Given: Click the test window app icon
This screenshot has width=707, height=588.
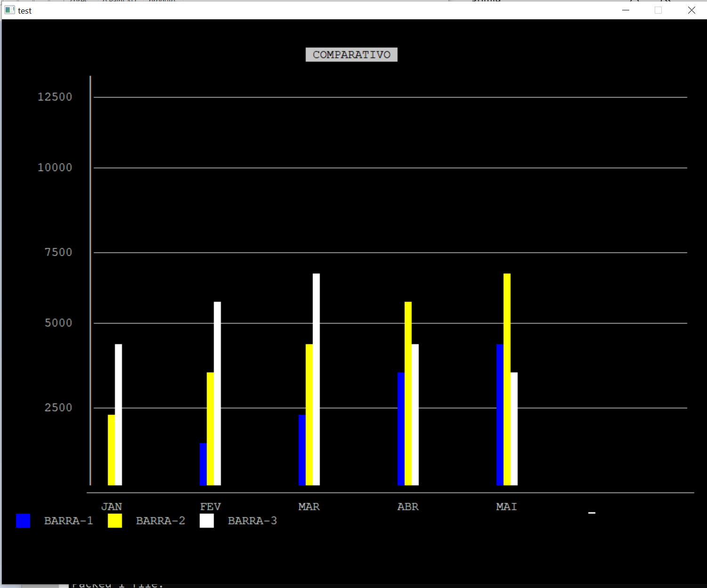Looking at the screenshot, I should tap(9, 10).
